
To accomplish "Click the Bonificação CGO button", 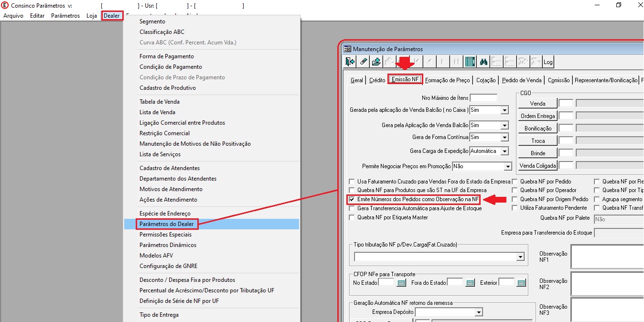I will pyautogui.click(x=537, y=129).
